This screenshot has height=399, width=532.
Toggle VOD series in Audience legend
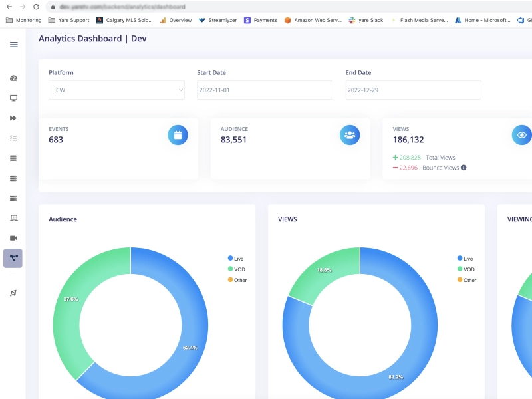coord(237,269)
